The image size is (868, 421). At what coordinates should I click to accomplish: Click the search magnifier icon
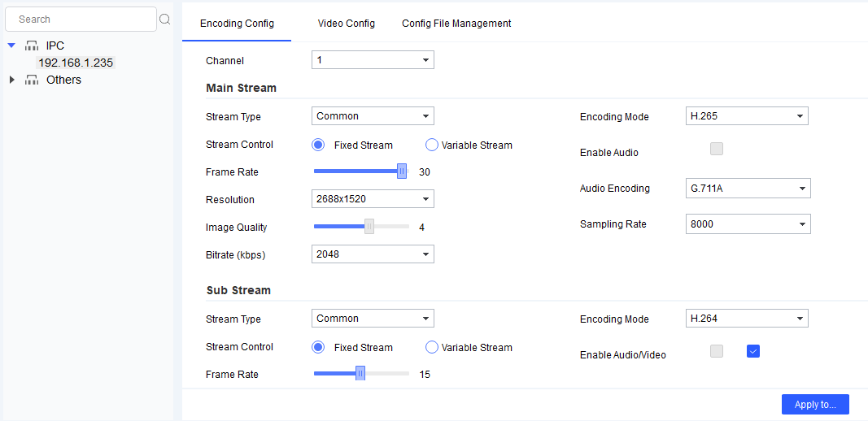pos(164,20)
